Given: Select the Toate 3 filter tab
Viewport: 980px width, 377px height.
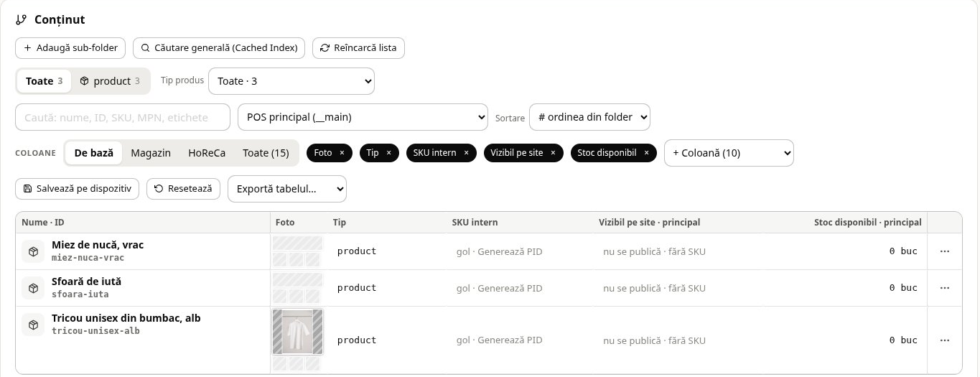Looking at the screenshot, I should click(x=44, y=81).
